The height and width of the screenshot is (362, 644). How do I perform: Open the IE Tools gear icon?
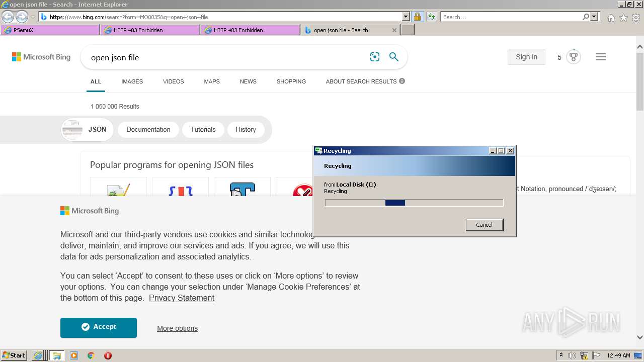(x=636, y=18)
